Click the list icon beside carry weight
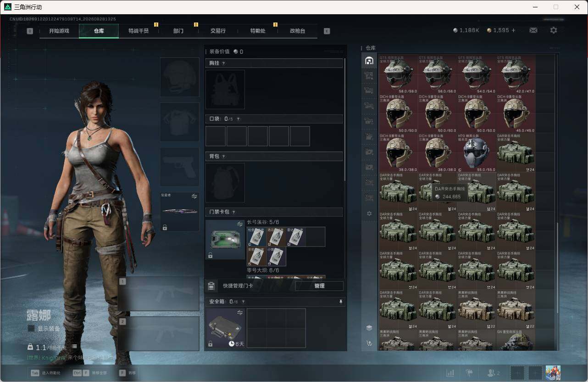This screenshot has height=382, width=588. pyautogui.click(x=74, y=346)
